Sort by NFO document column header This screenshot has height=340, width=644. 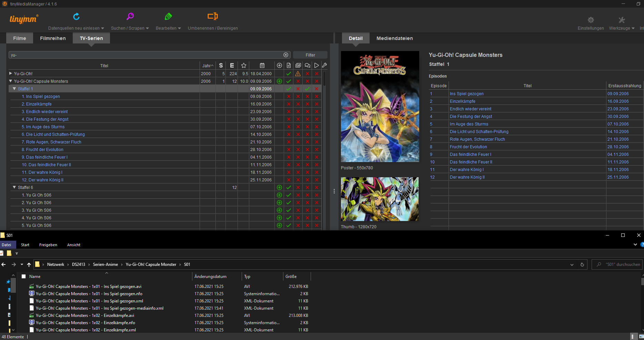289,65
